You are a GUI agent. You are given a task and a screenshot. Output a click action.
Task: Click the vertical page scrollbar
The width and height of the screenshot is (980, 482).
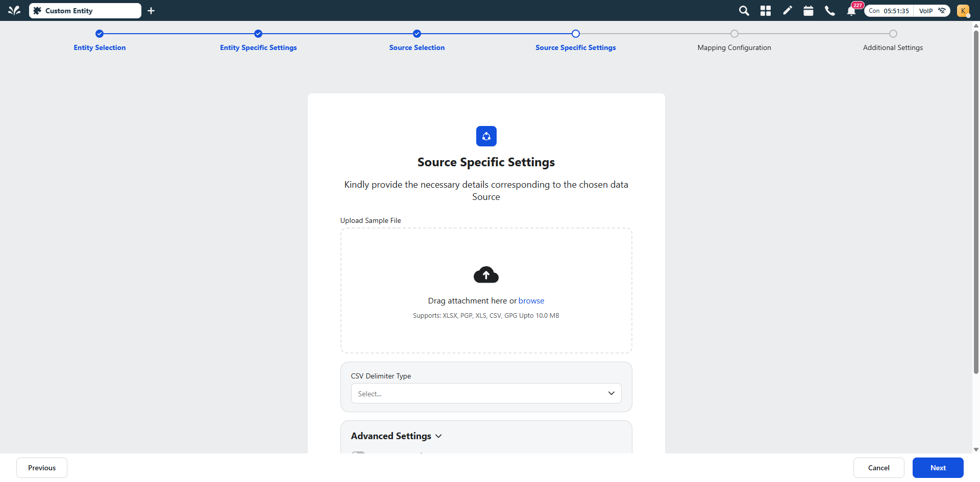point(976,202)
